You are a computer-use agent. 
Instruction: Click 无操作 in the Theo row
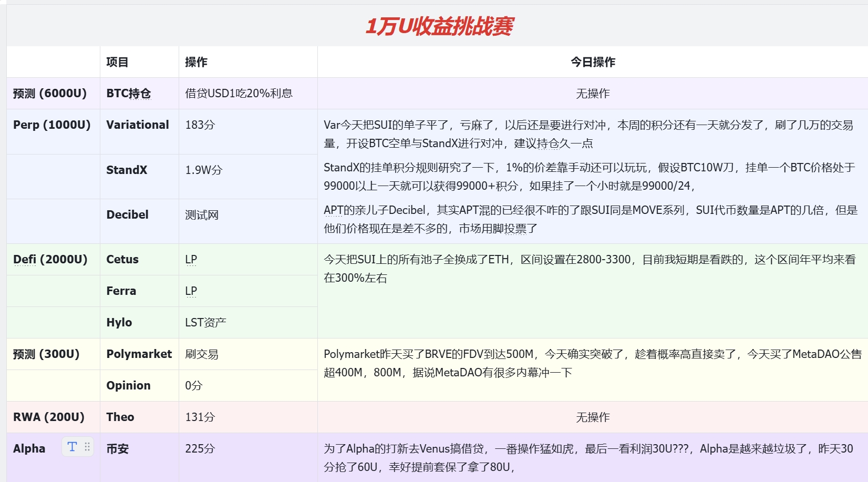[593, 417]
